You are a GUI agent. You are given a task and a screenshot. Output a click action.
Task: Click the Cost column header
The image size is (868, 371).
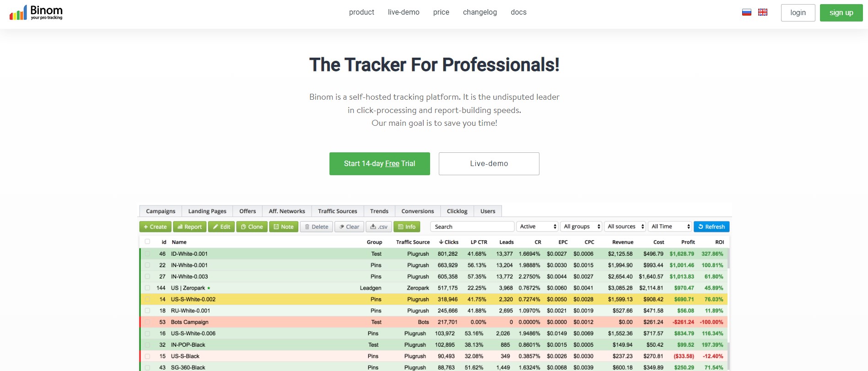coord(659,242)
